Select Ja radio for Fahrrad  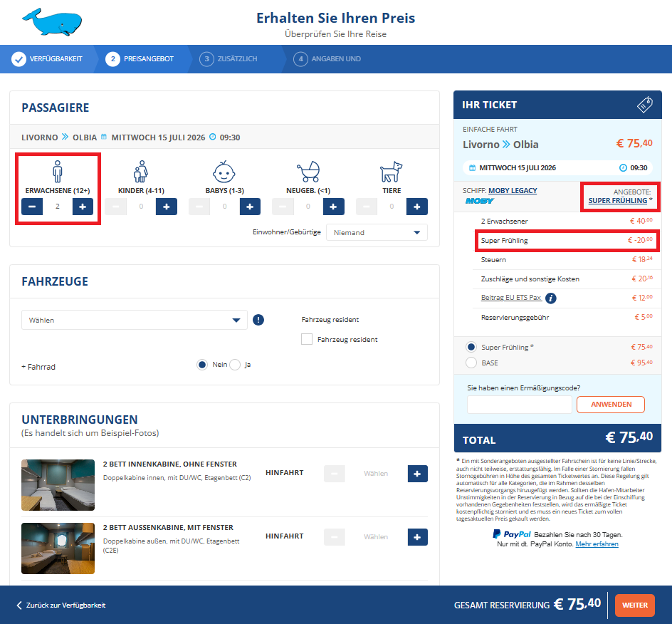235,365
